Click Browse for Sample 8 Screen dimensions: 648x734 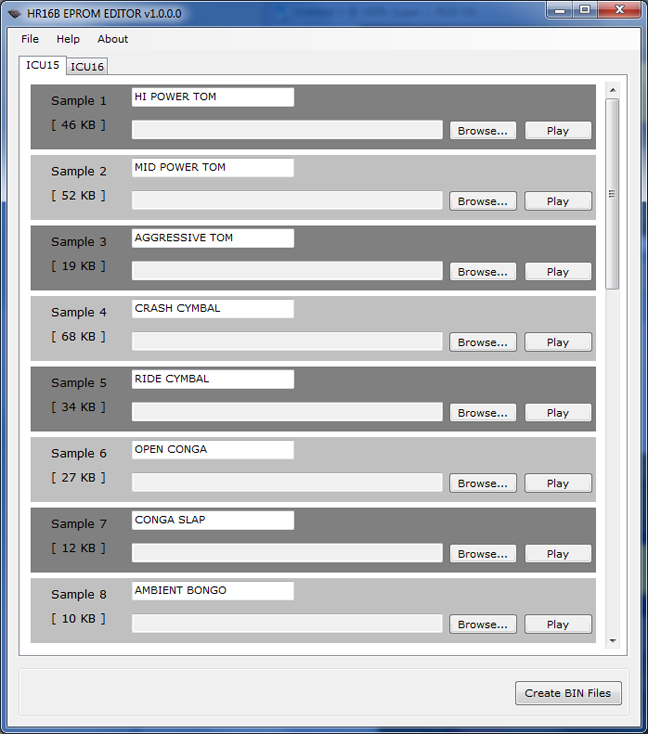pyautogui.click(x=483, y=624)
